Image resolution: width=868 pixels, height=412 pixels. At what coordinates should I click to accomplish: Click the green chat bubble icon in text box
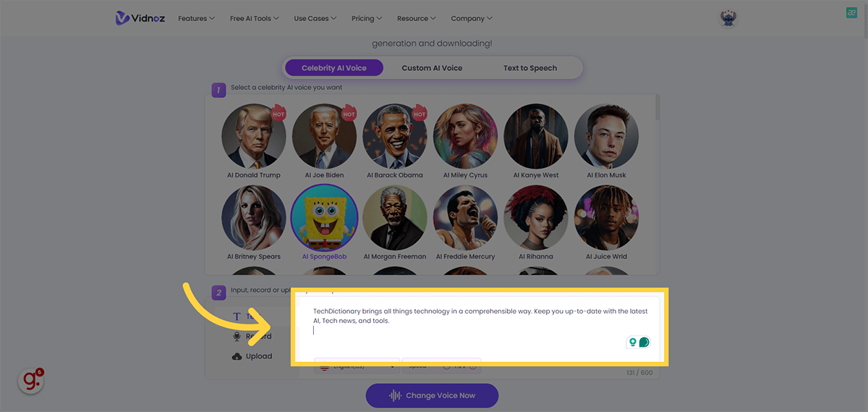644,342
